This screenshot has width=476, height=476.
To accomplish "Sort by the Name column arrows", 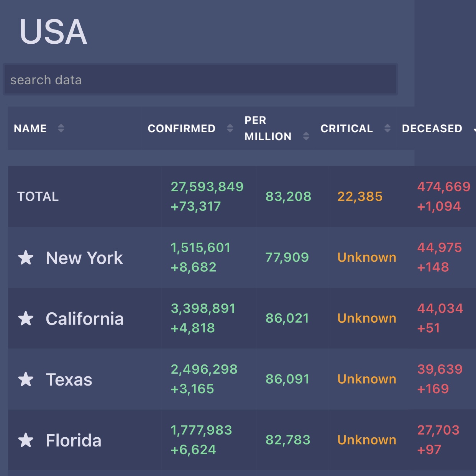I will click(61, 128).
